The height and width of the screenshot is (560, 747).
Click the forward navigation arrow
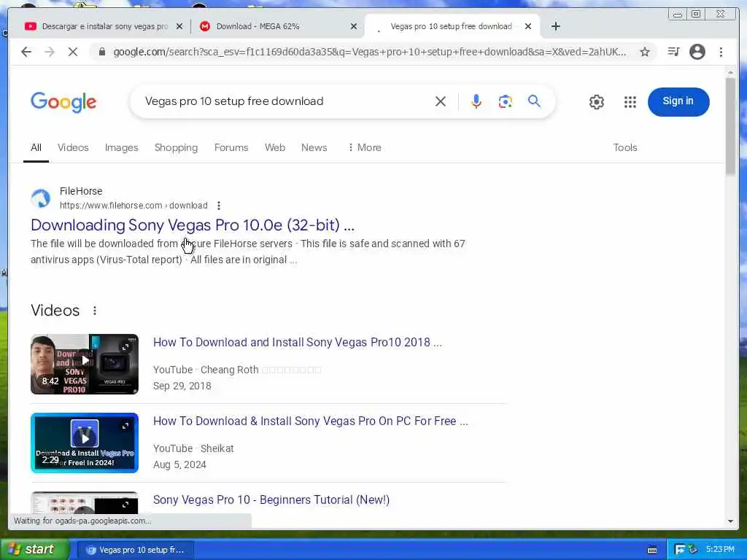50,52
